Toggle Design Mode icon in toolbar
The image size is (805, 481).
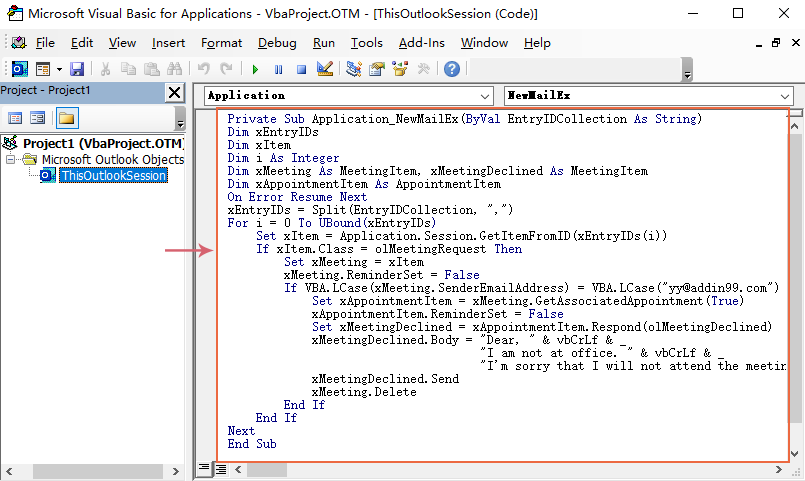[x=324, y=69]
